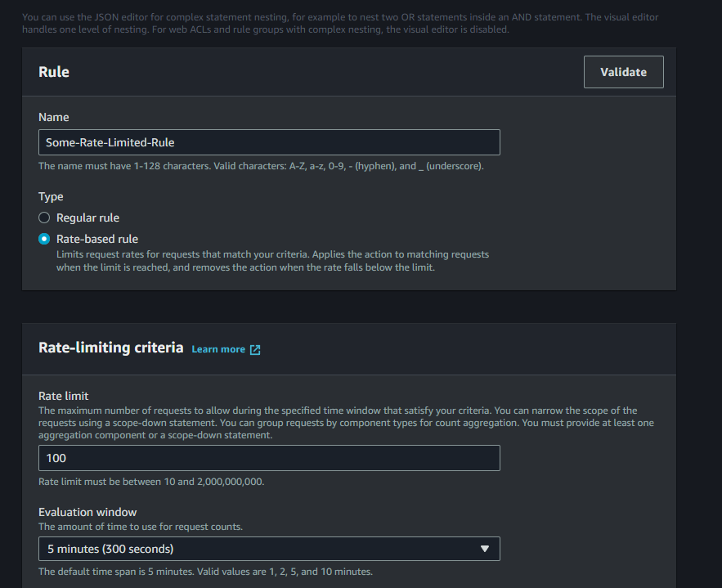Click the external link icon beside Learn more

(x=255, y=349)
